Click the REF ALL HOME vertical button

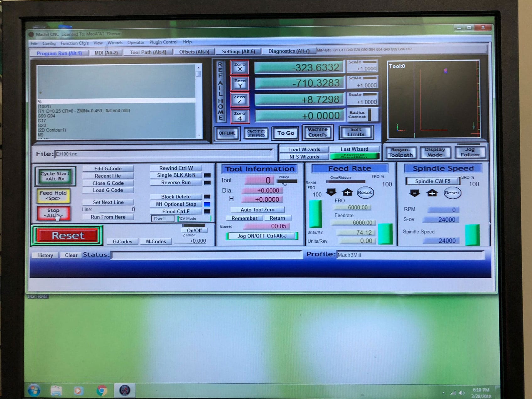click(221, 91)
